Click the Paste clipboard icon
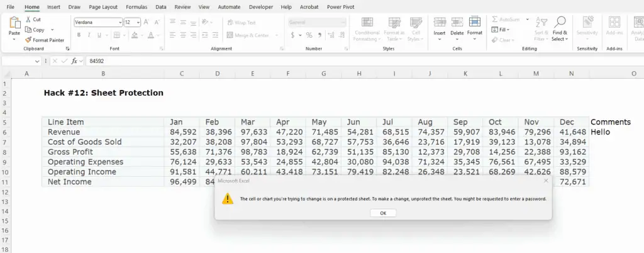644x253 pixels. (14, 23)
